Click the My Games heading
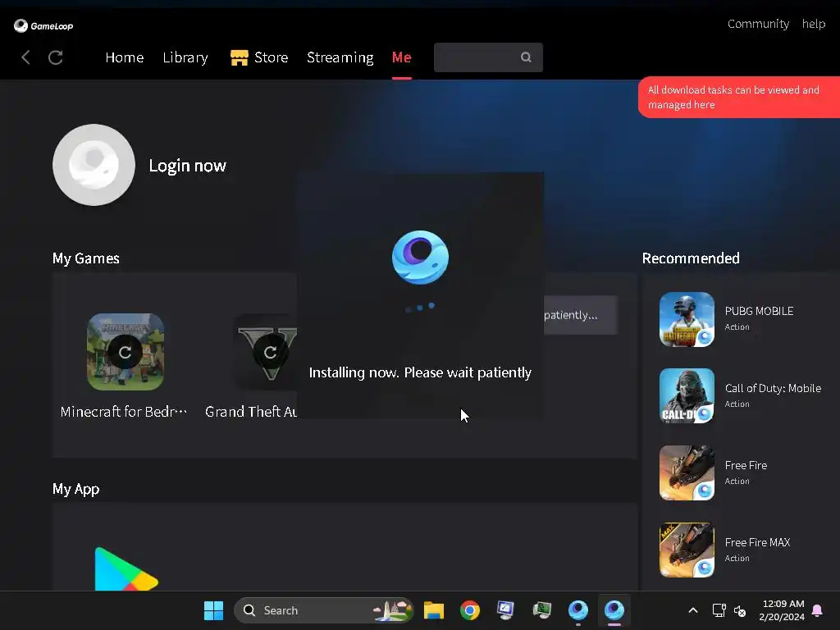 point(85,258)
